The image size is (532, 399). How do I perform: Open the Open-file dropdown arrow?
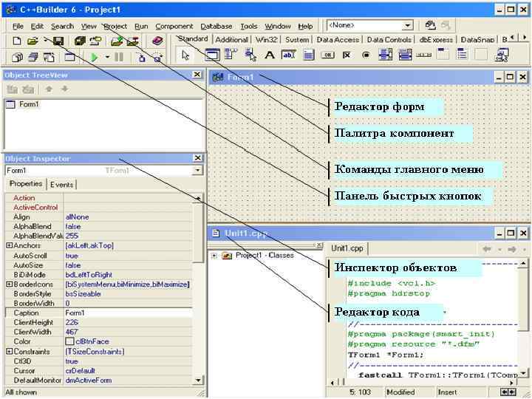pyautogui.click(x=46, y=41)
